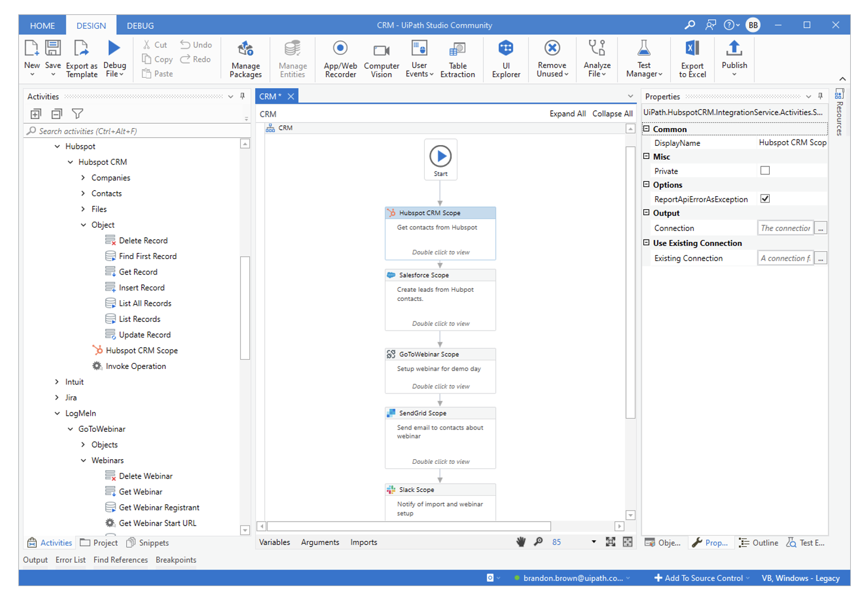Open Test Manager icon
868x597 pixels.
click(x=644, y=48)
